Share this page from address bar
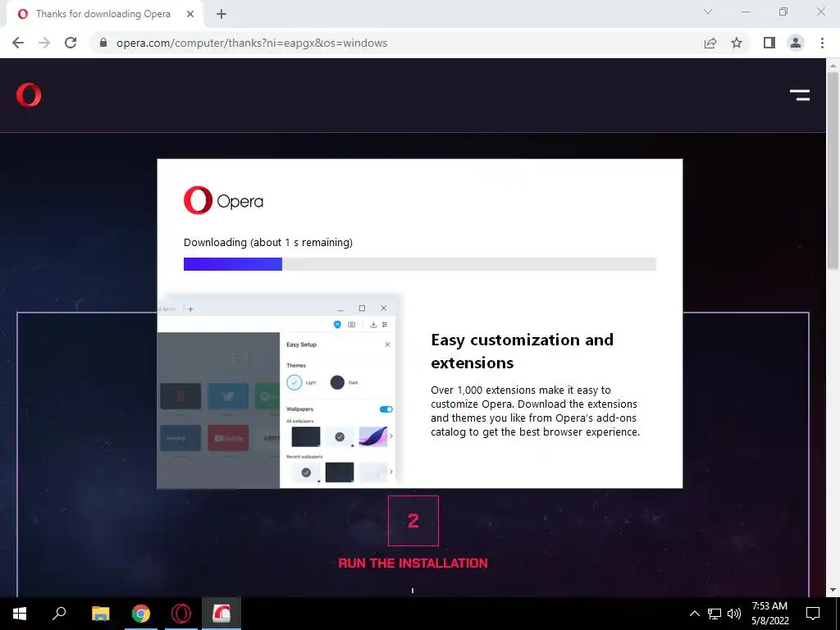 [x=710, y=43]
